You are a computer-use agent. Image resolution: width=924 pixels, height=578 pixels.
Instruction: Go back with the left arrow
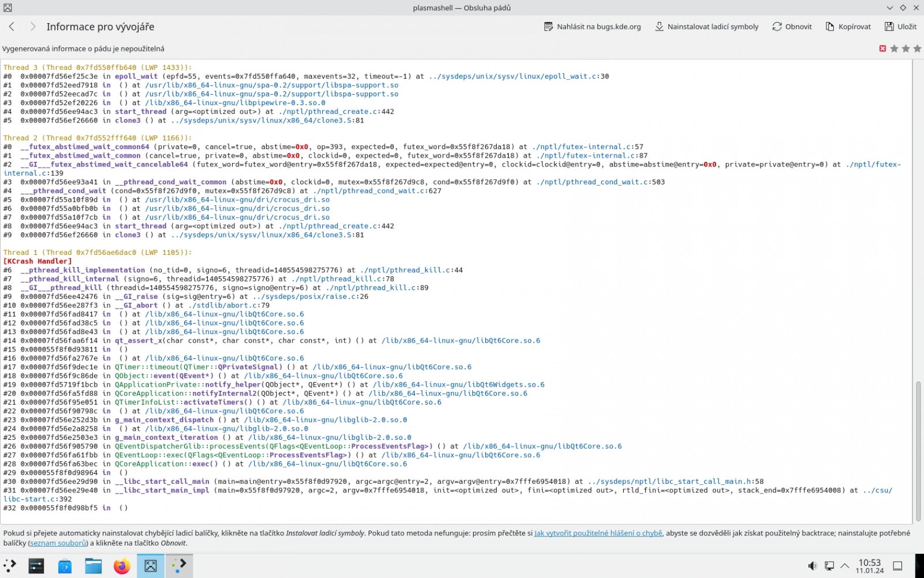pyautogui.click(x=12, y=27)
